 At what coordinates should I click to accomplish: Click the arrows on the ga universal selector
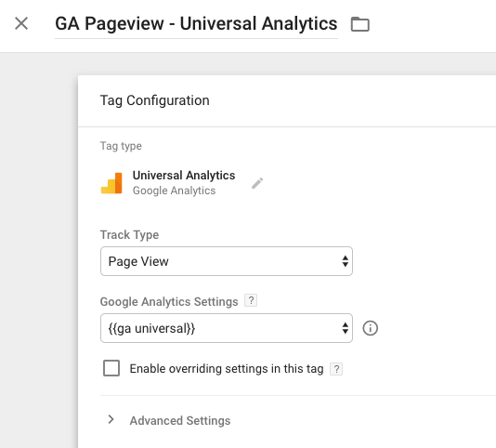(x=346, y=328)
